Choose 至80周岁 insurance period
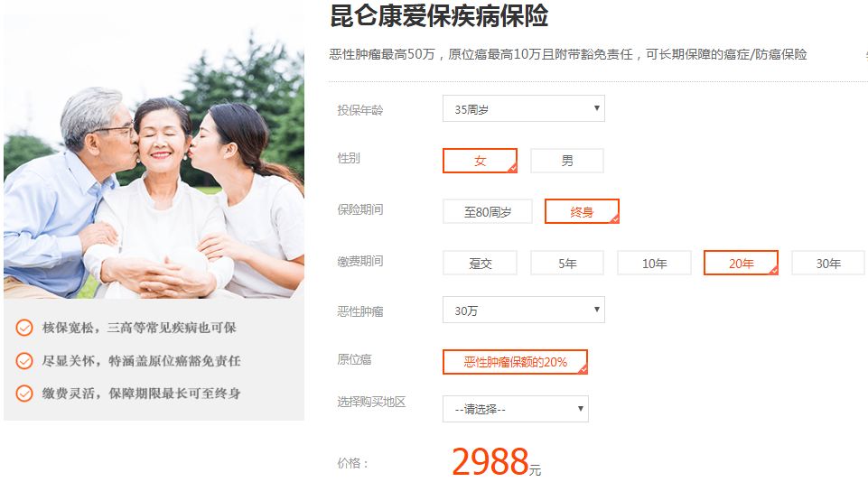The width and height of the screenshot is (868, 482). [487, 211]
